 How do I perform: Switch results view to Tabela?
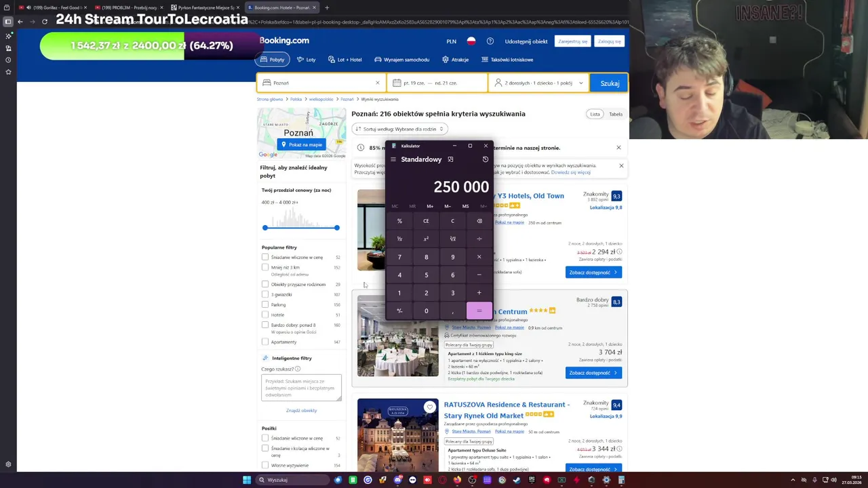pos(616,114)
